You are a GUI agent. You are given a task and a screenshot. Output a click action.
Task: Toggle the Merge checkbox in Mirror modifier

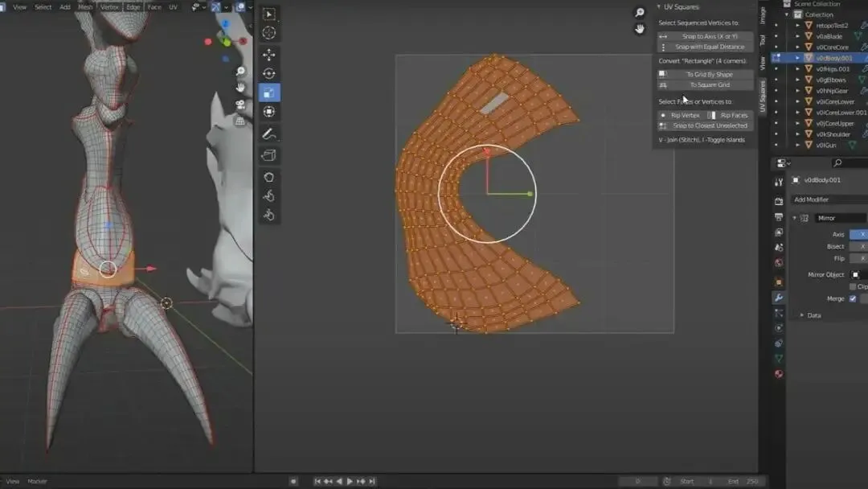pos(853,298)
